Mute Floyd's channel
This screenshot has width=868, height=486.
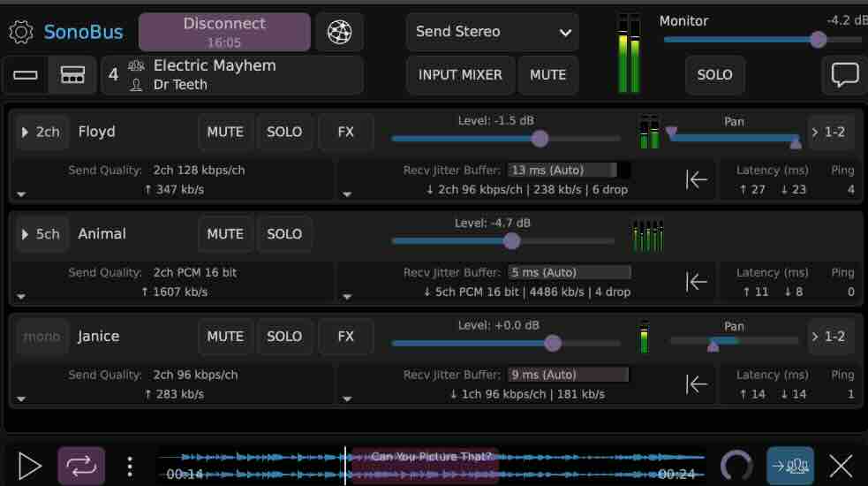click(x=225, y=132)
